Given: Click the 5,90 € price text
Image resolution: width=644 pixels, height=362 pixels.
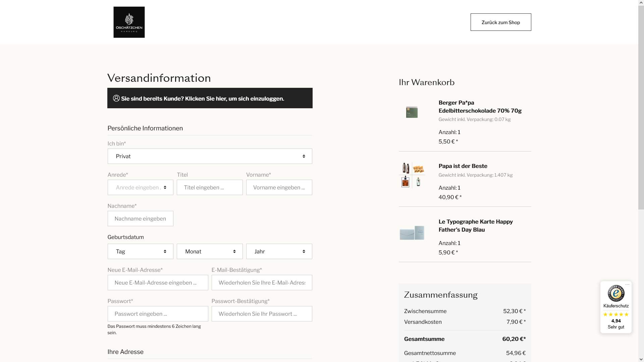Looking at the screenshot, I should 448,252.
